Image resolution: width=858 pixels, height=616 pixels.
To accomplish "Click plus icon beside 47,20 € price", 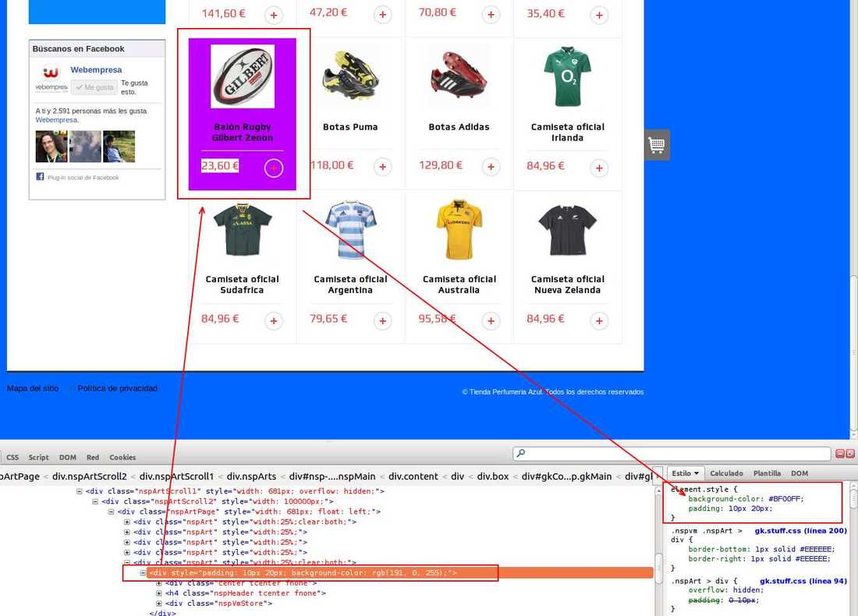I will [x=382, y=15].
